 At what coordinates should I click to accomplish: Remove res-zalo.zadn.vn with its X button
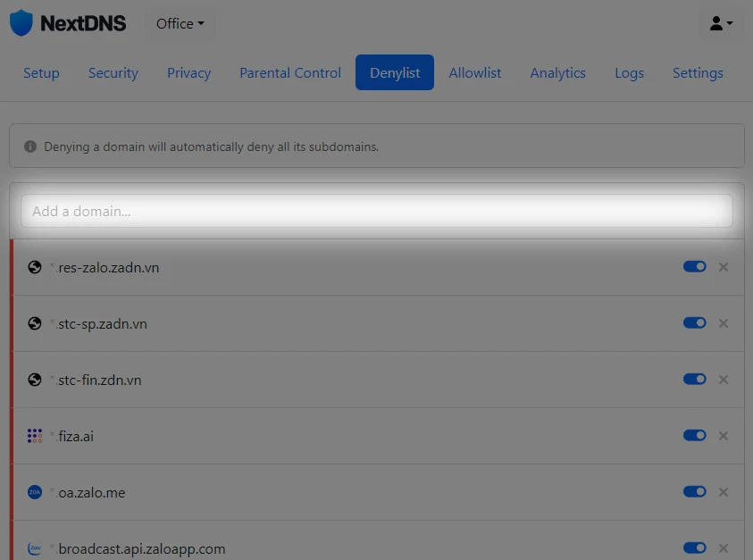pos(724,267)
